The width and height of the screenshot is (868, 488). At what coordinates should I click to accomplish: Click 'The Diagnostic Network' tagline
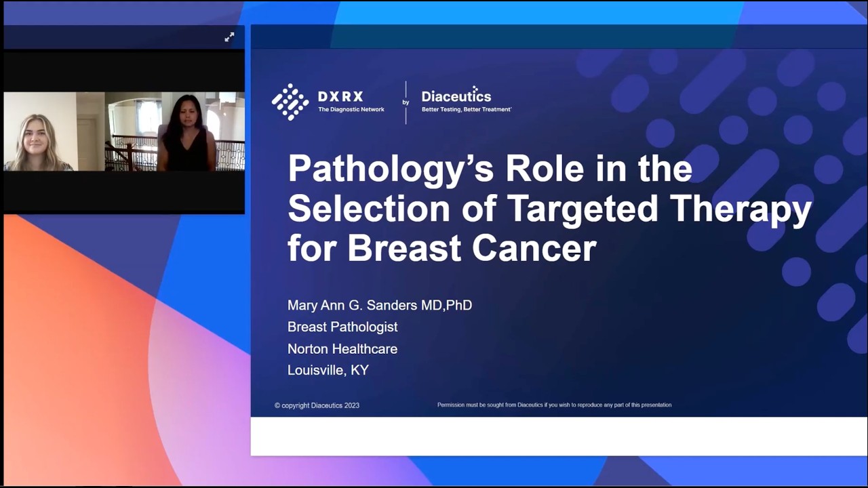(x=351, y=109)
